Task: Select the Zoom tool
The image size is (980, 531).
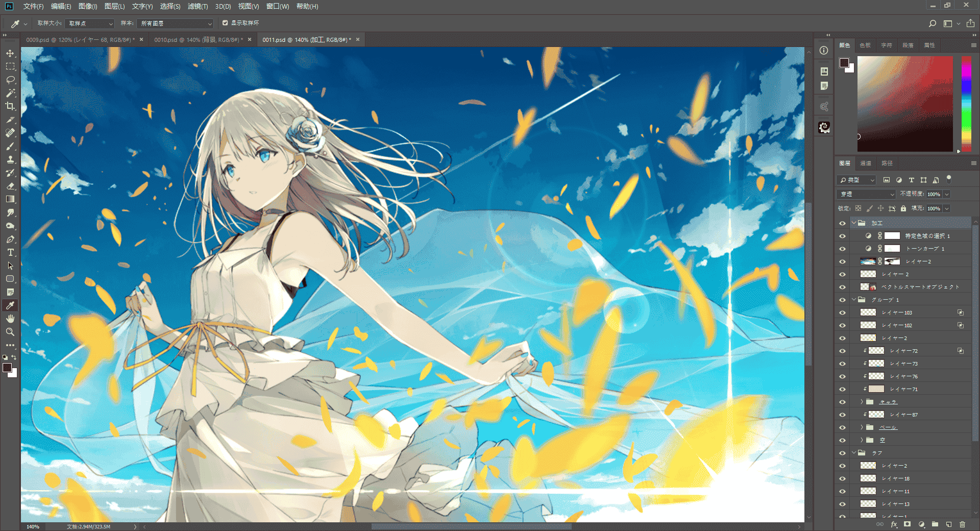Action: click(x=10, y=332)
